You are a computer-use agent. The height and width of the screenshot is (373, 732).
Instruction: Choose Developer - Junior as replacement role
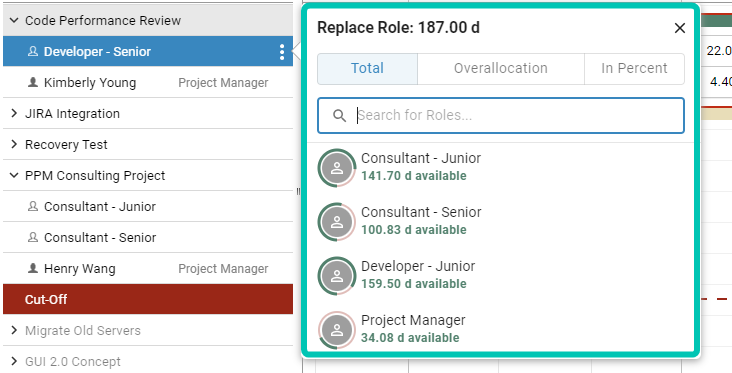(501, 275)
